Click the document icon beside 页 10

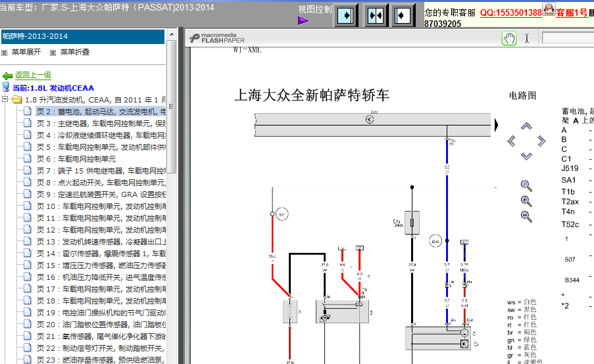coord(27,206)
